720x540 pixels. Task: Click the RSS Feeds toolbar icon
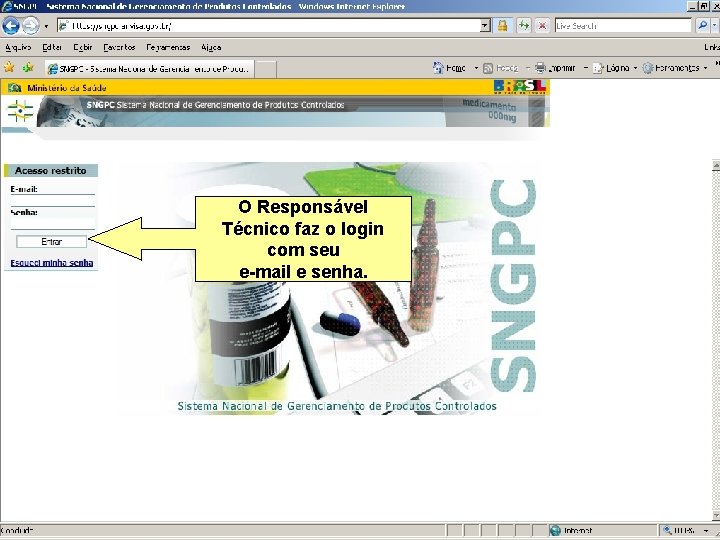(488, 68)
